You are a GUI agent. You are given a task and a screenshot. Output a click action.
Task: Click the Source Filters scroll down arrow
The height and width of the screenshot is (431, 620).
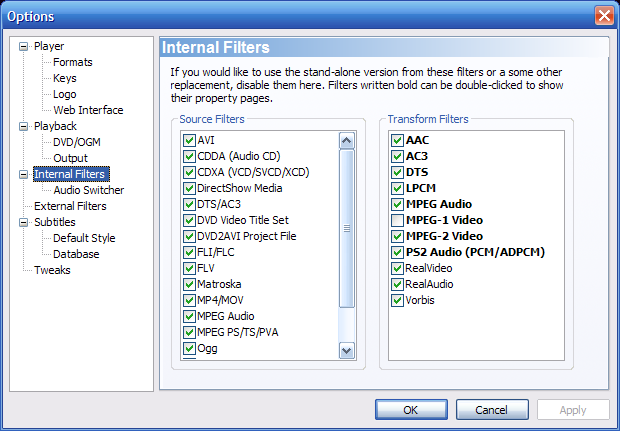[x=347, y=350]
